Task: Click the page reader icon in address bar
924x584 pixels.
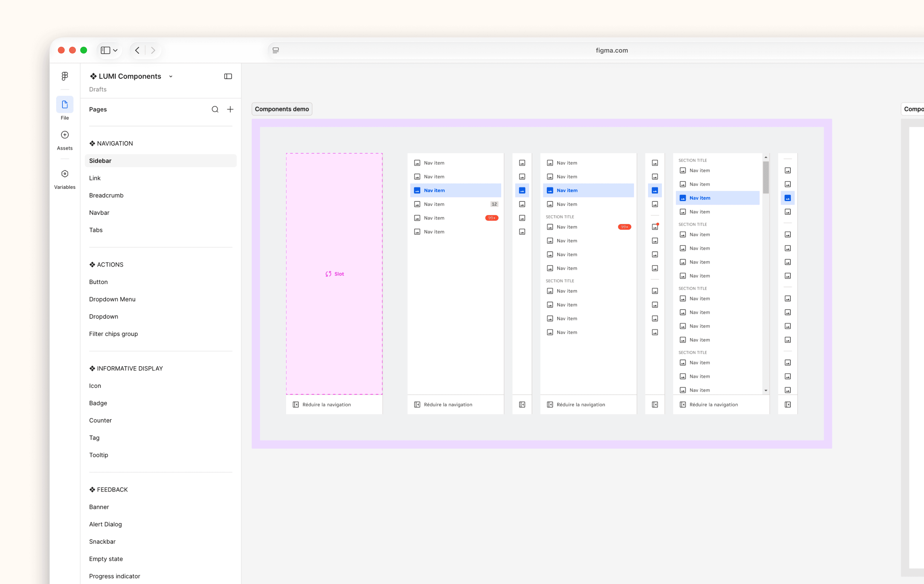Action: [x=275, y=50]
